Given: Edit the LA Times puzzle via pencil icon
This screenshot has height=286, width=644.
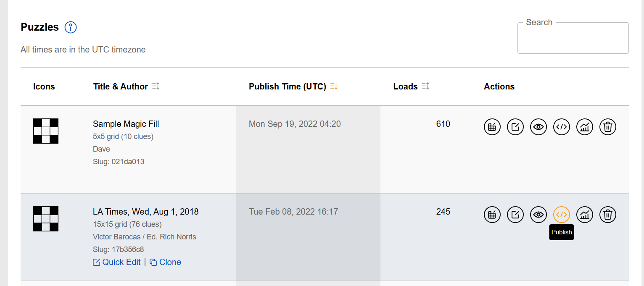Looking at the screenshot, I should 515,214.
